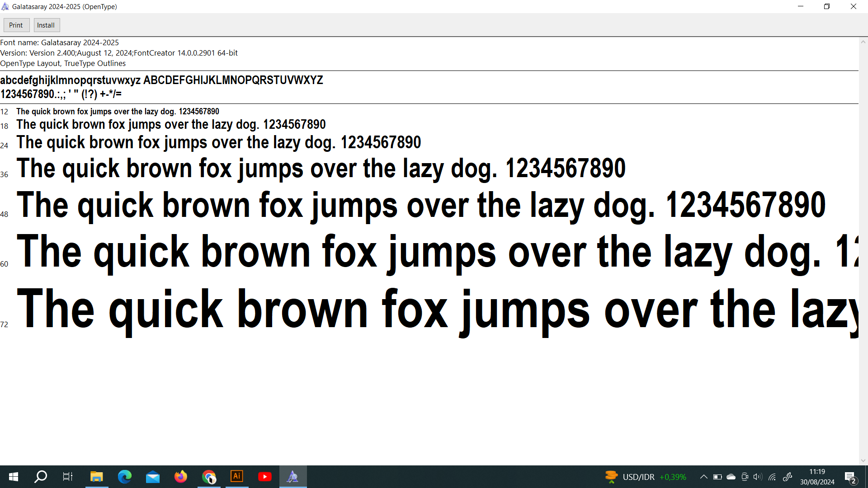This screenshot has width=868, height=488.
Task: Click scrollbar down arrow in preview
Action: coord(863,460)
